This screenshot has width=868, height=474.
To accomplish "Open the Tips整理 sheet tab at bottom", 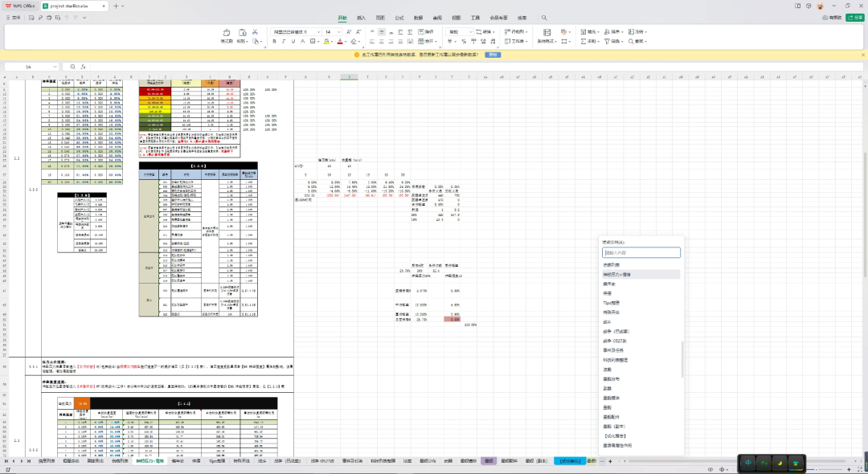I will pos(217,460).
